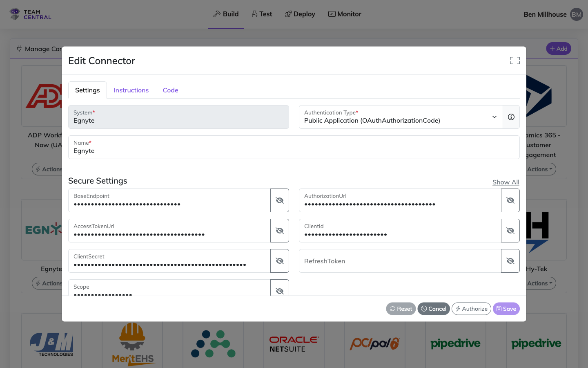
Task: Click the RefreshToken input field
Action: (400, 261)
